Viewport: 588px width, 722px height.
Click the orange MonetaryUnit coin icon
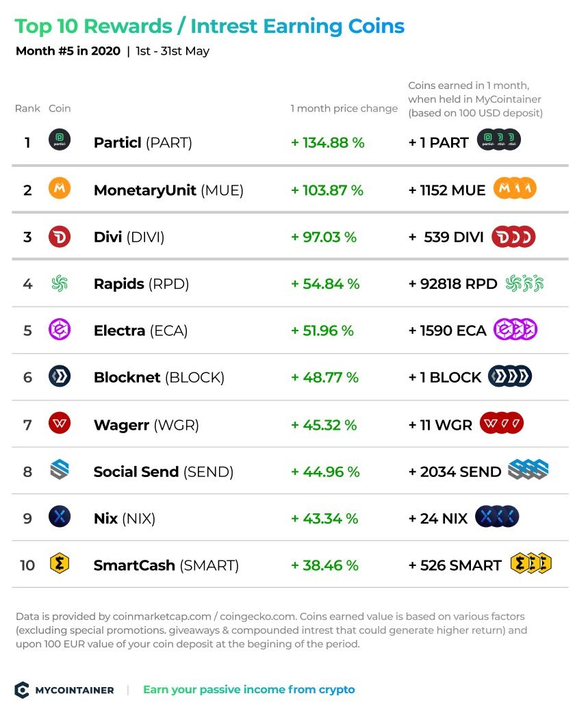[x=60, y=188]
